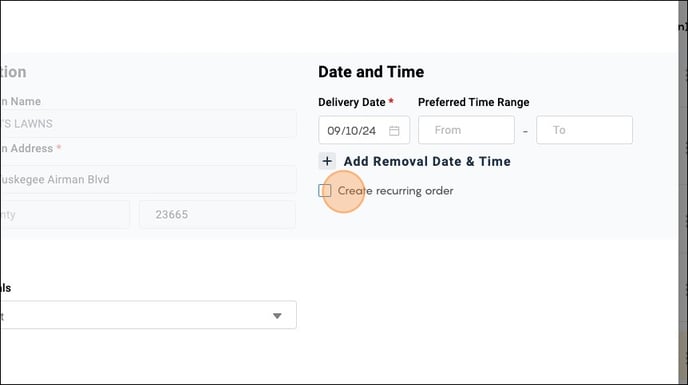Click Add Removal Date & Time link
This screenshot has height=385, width=688.
(427, 161)
